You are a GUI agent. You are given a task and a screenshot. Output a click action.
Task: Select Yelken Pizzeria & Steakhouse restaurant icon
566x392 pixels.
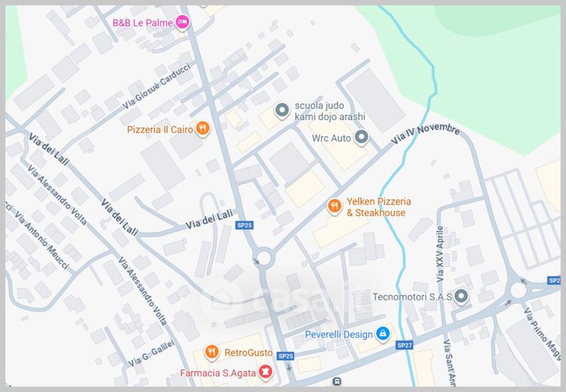pos(335,207)
